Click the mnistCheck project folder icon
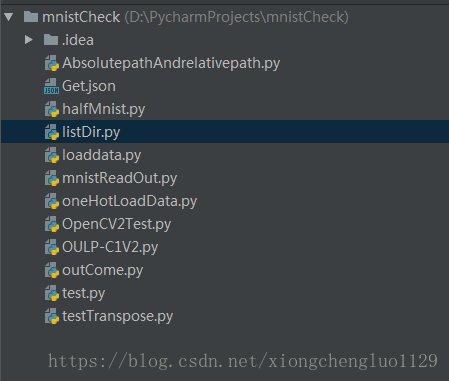This screenshot has width=449, height=381. coord(31,17)
